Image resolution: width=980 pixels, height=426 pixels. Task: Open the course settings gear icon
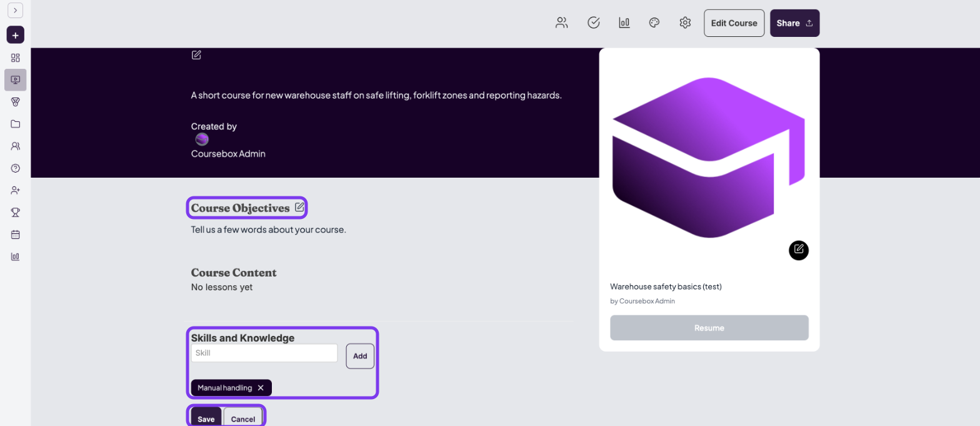click(x=685, y=23)
